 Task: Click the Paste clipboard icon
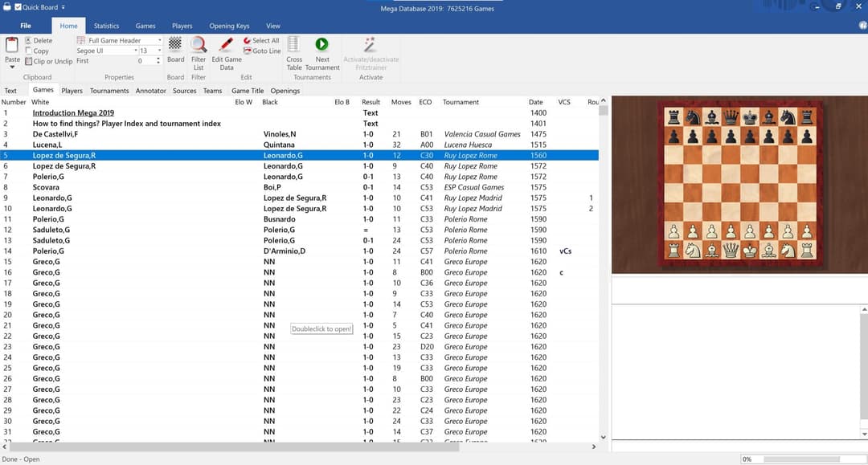[x=11, y=45]
